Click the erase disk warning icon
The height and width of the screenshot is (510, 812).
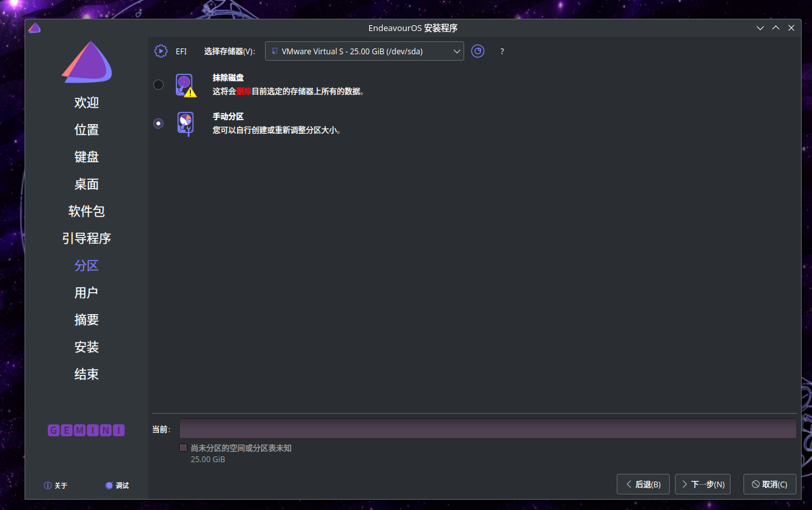click(186, 85)
